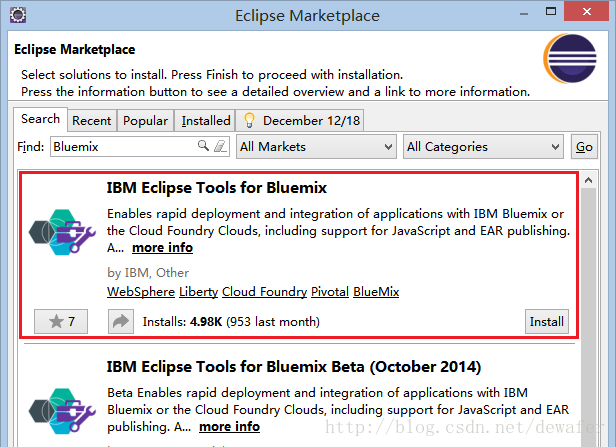Open more info link for Bluemix Tools
616x447 pixels.
162,248
